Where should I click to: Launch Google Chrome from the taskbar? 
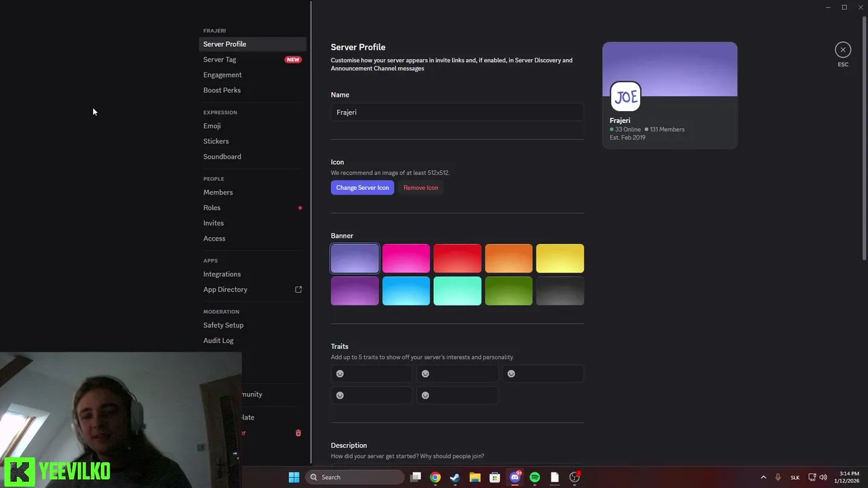(x=435, y=477)
